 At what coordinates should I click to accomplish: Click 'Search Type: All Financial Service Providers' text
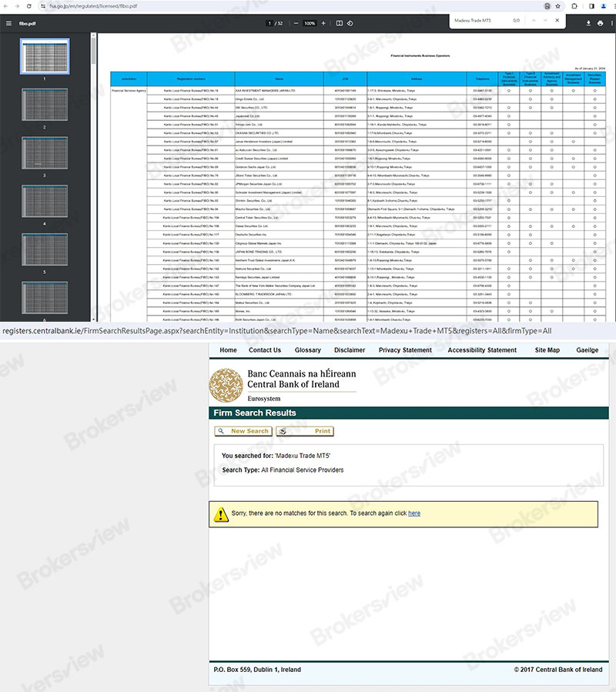[x=283, y=470]
